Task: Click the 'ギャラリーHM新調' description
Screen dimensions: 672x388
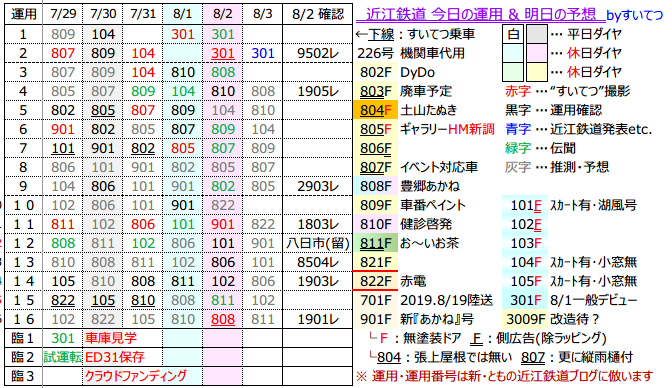Action: point(447,129)
